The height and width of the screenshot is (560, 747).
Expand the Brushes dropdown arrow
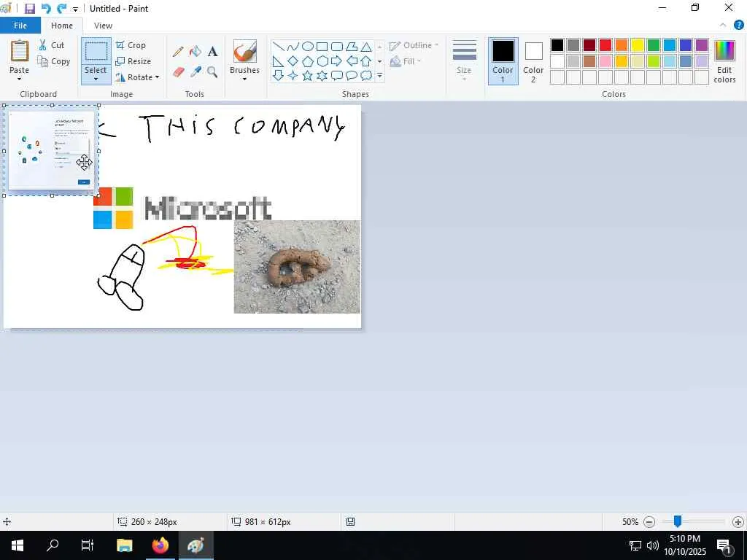(245, 79)
